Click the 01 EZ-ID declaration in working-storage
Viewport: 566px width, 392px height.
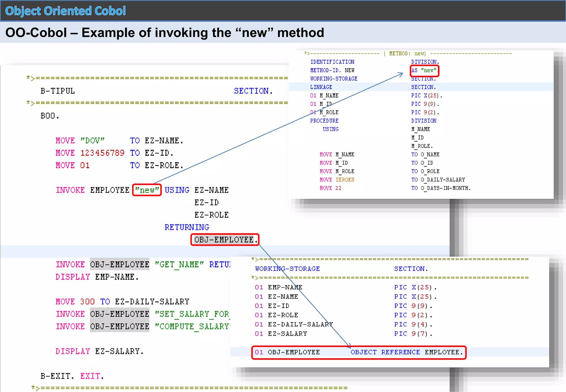point(272,306)
